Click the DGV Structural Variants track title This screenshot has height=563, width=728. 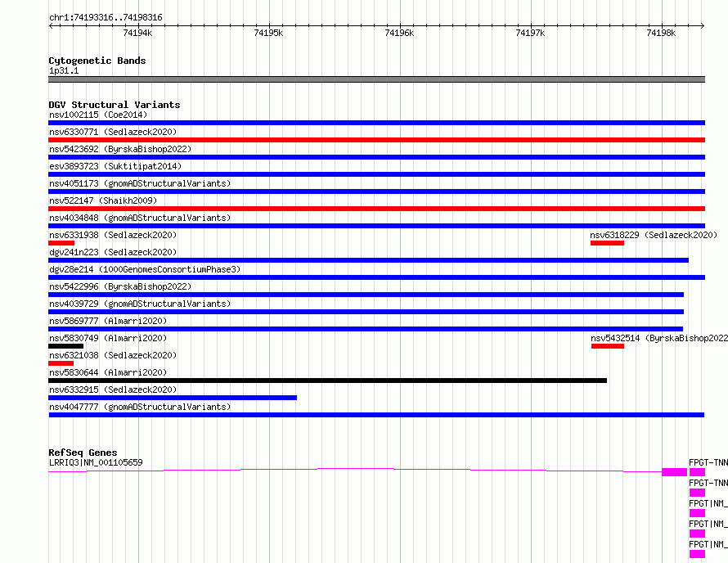[115, 105]
